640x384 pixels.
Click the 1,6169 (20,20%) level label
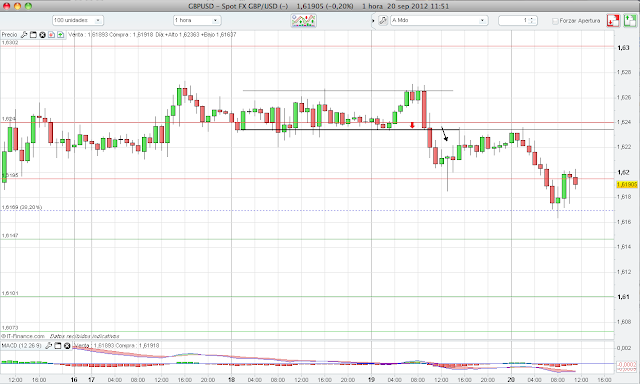[22, 207]
